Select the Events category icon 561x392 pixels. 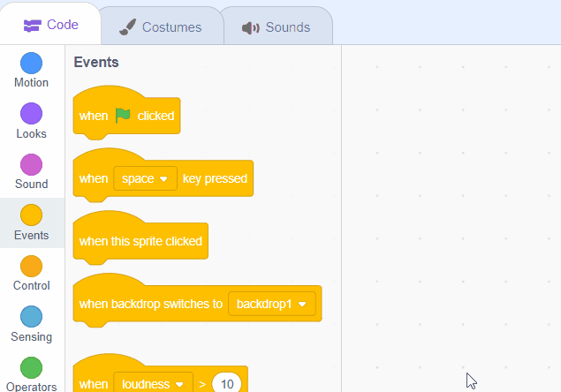coord(31,215)
